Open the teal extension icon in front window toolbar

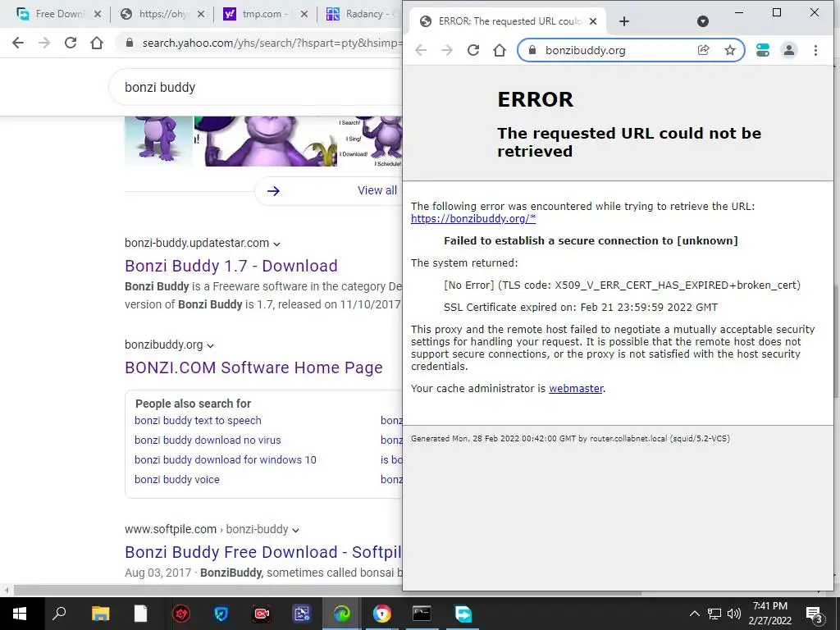coord(763,50)
